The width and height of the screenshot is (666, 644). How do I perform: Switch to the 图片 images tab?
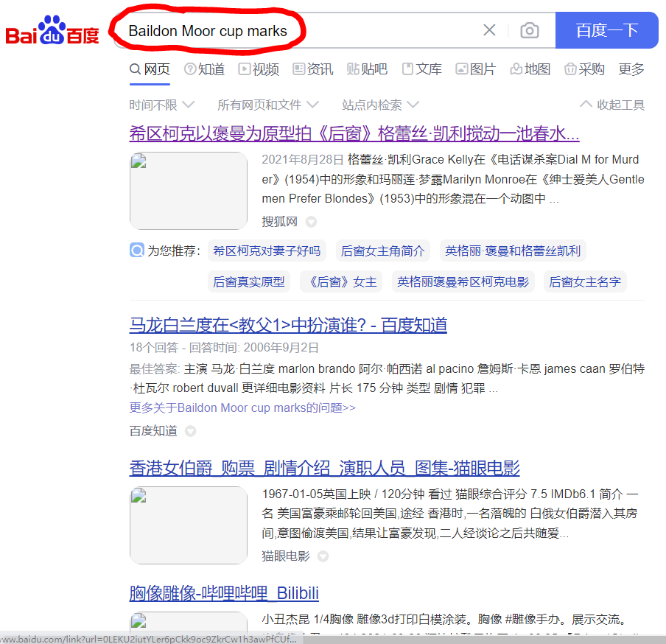click(476, 69)
